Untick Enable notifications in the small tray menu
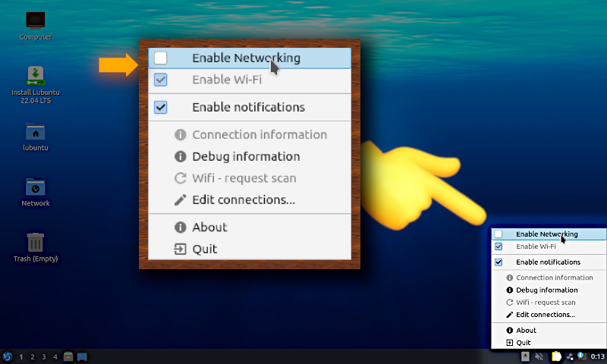This screenshot has width=607, height=364. 549,262
